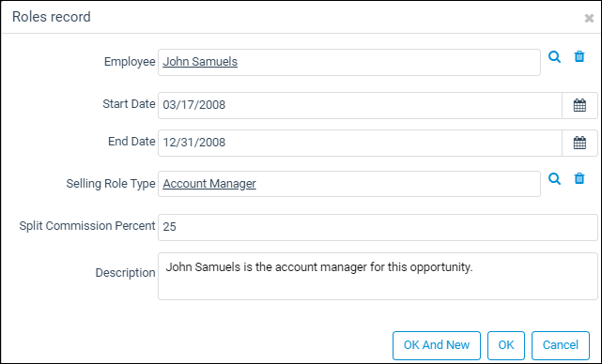Click the OK And New button
The width and height of the screenshot is (602, 364).
click(437, 345)
